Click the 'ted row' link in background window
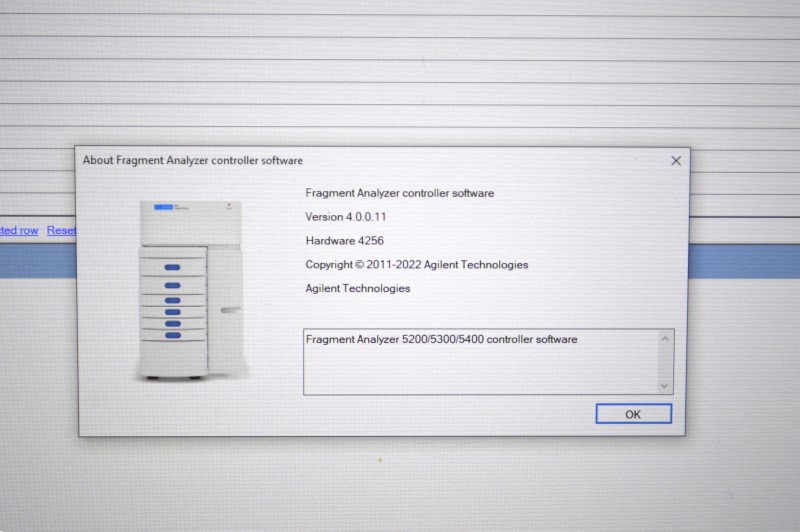 (x=19, y=231)
